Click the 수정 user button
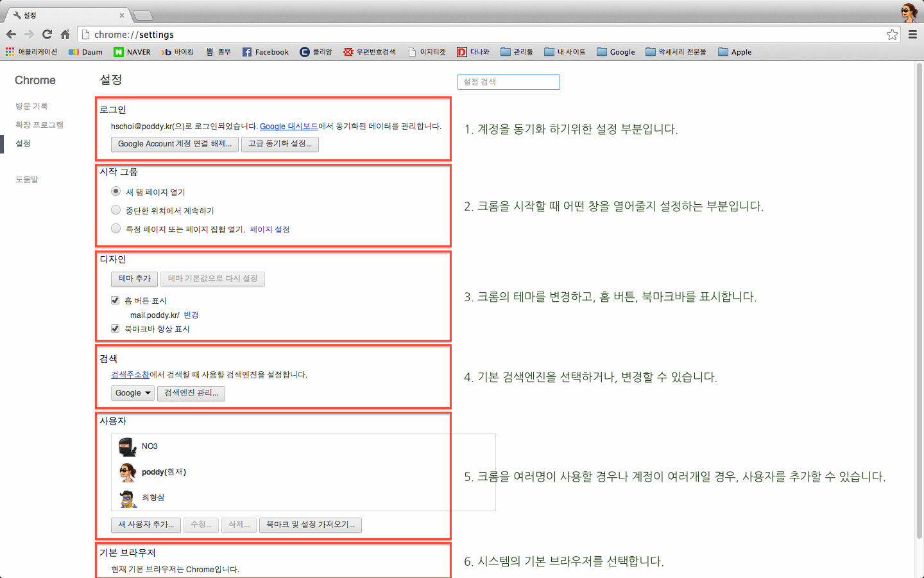 pyautogui.click(x=201, y=525)
